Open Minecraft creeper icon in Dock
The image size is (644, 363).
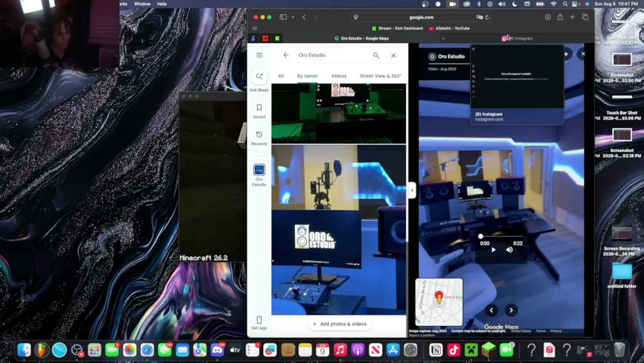(x=471, y=349)
